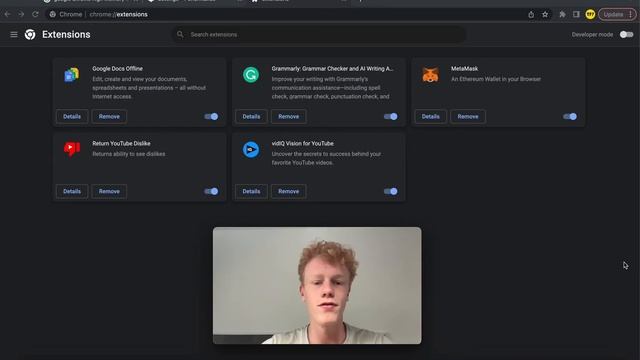Click the browser forward arrow
This screenshot has height=360, width=640.
[21, 14]
